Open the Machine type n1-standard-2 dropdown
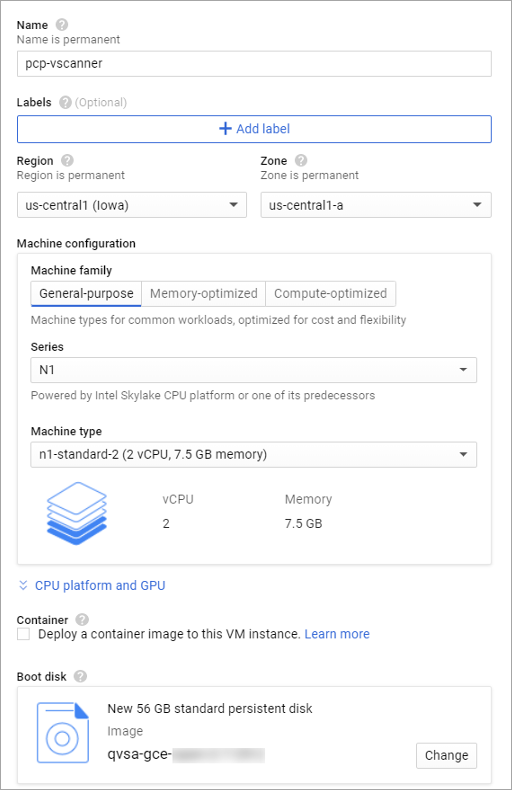This screenshot has width=512, height=790. pos(253,454)
